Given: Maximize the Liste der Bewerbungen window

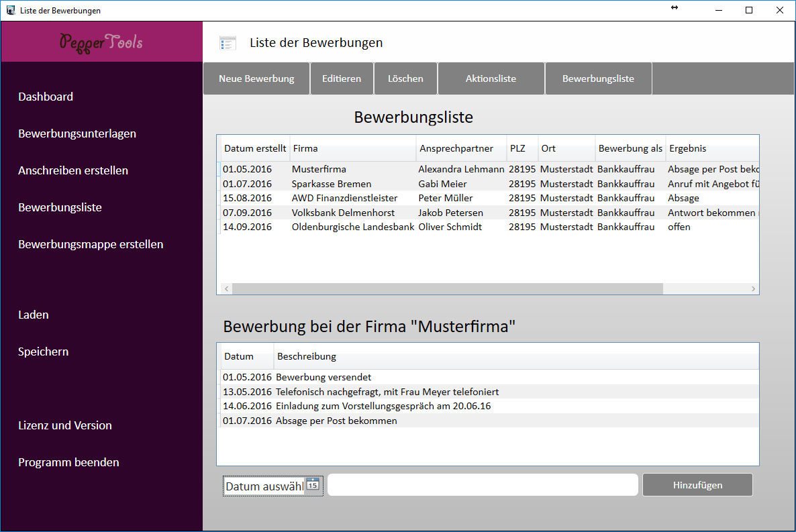Looking at the screenshot, I should coord(749,10).
